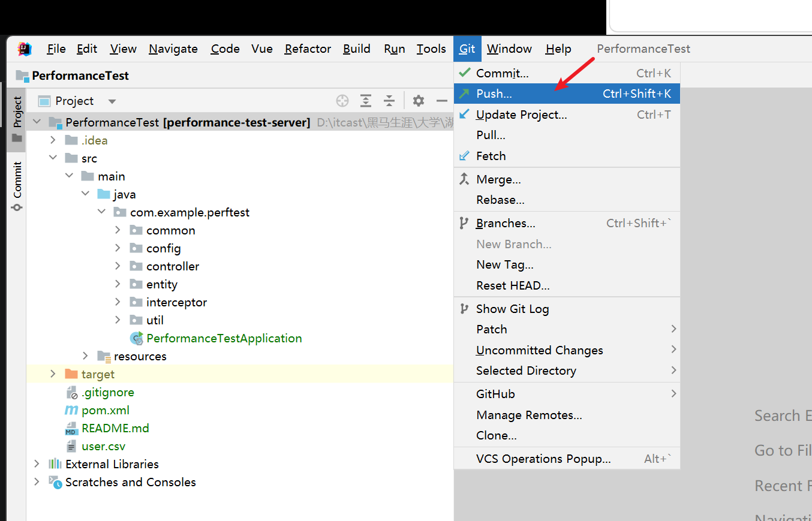
Task: Select the interceptor package
Action: (x=176, y=302)
